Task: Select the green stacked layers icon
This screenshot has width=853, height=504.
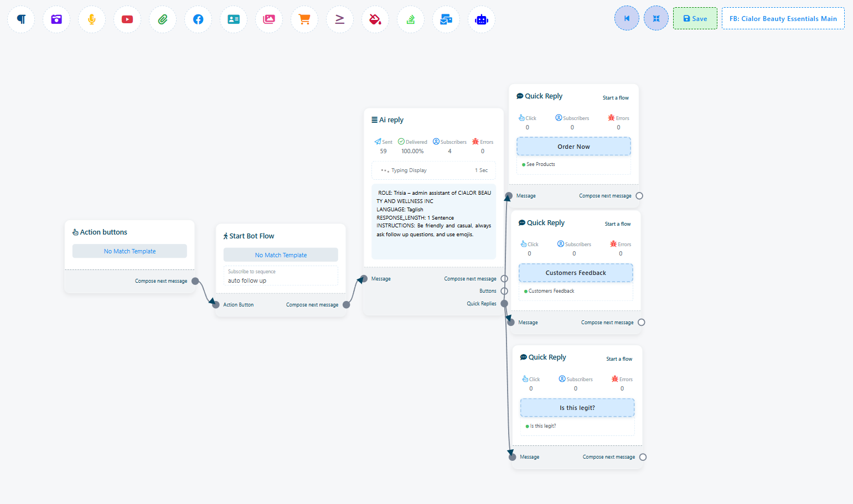Action: (x=411, y=19)
